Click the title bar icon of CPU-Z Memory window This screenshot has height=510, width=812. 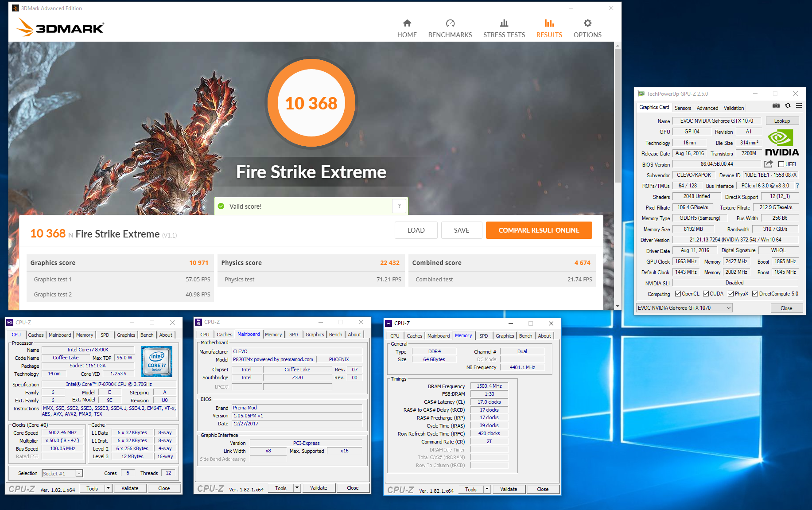pos(389,323)
